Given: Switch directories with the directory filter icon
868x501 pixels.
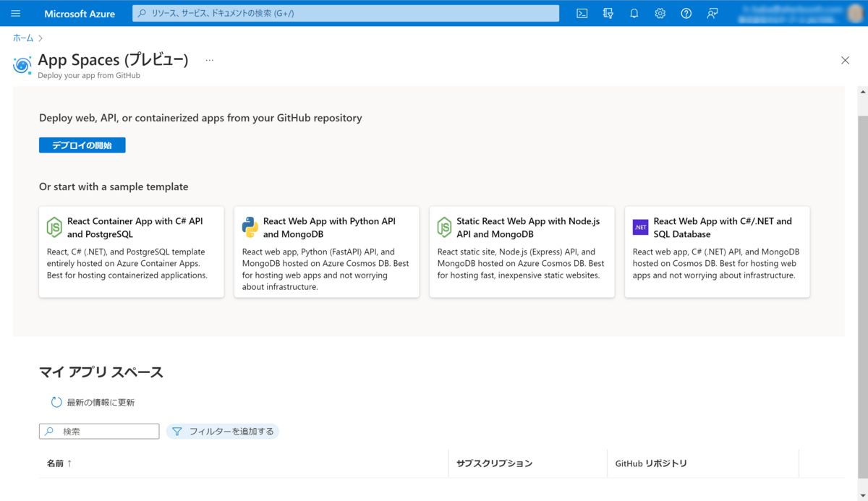Looking at the screenshot, I should coord(608,12).
